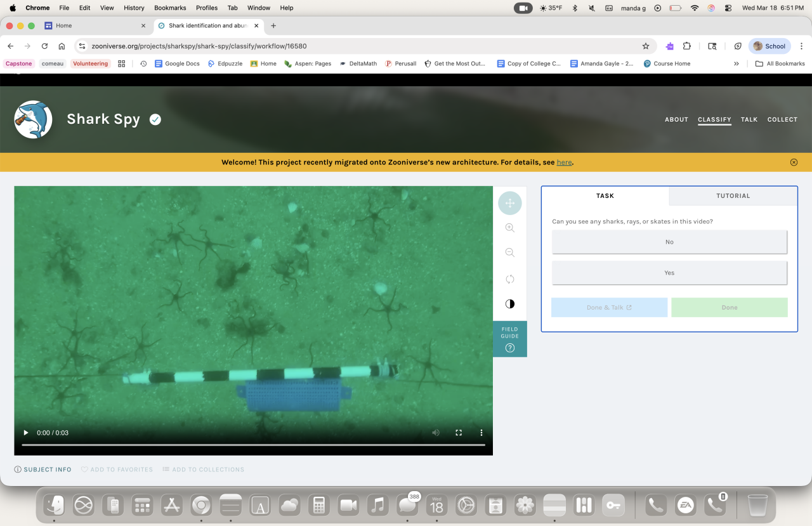Open macOS Control Center
This screenshot has width=812, height=526.
[728, 8]
